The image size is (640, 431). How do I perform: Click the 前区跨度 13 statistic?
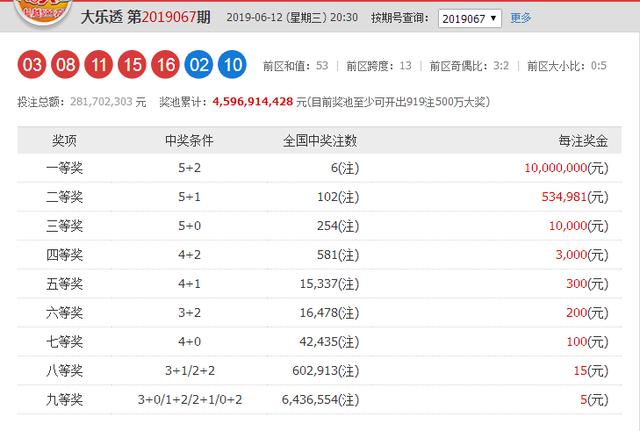[x=379, y=66]
